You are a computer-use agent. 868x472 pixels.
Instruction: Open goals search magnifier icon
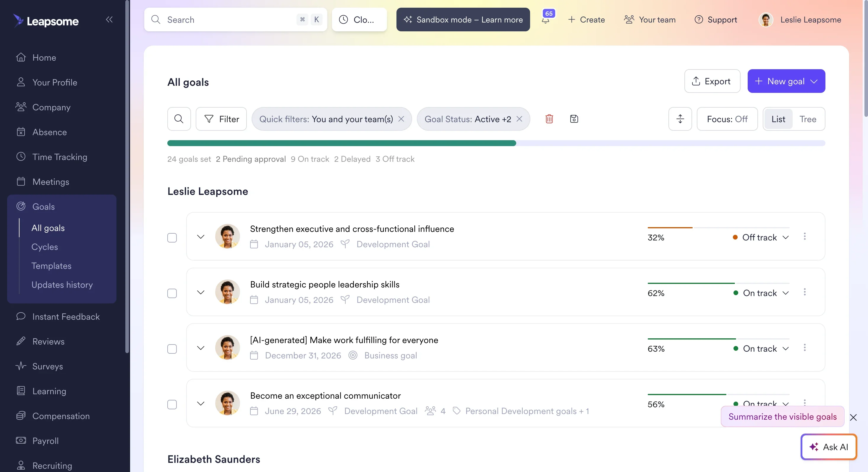click(x=179, y=119)
